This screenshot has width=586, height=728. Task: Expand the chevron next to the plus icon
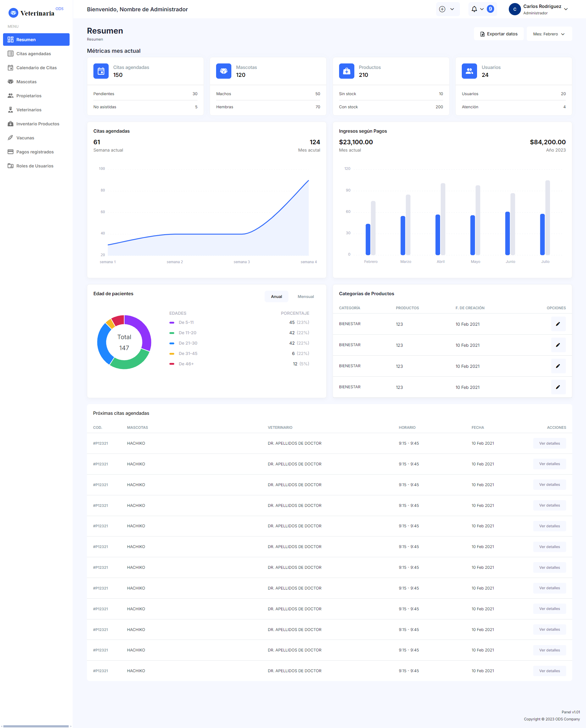coord(452,9)
